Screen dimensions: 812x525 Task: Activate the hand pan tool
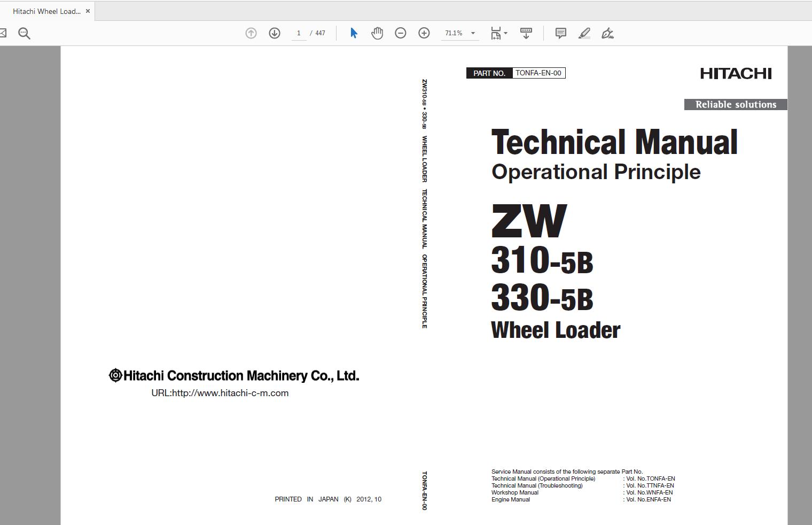(377, 33)
